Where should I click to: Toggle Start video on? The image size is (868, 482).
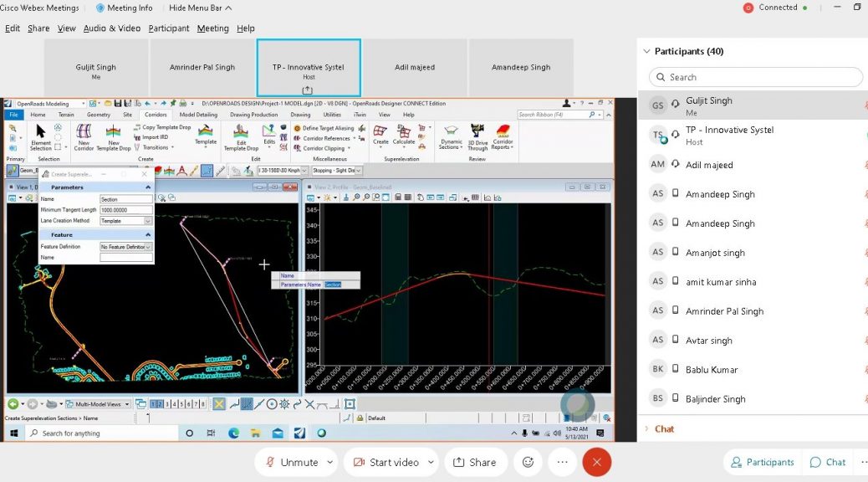click(386, 462)
